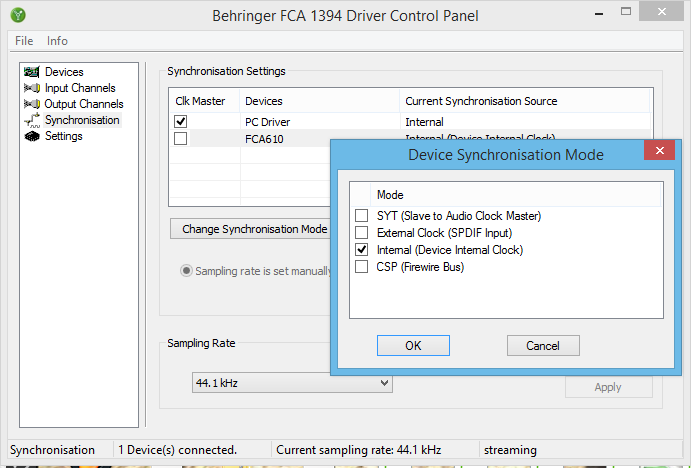The width and height of the screenshot is (691, 468).
Task: Click 'CSP (Firewire Bus)' text
Action: 420,267
